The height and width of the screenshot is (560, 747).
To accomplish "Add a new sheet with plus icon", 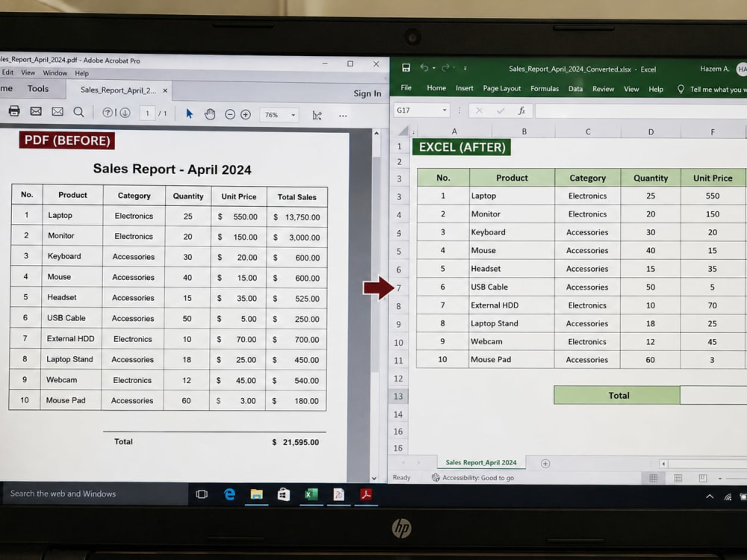I will (x=545, y=464).
